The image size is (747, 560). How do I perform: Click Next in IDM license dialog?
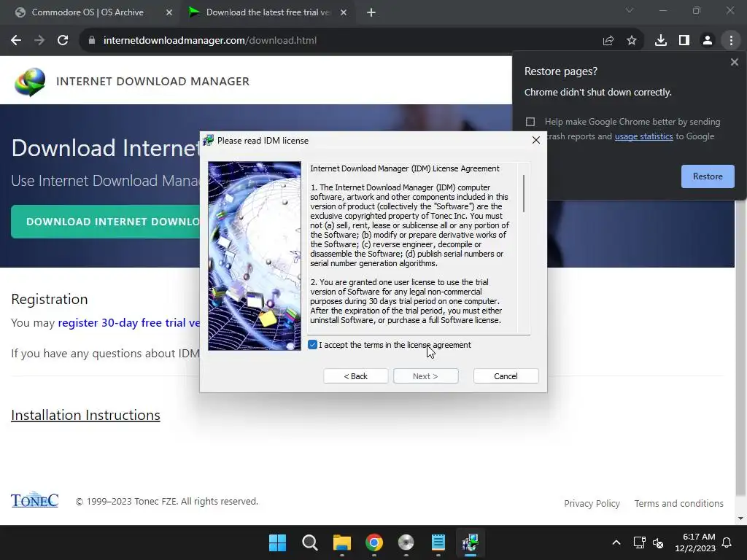(426, 376)
